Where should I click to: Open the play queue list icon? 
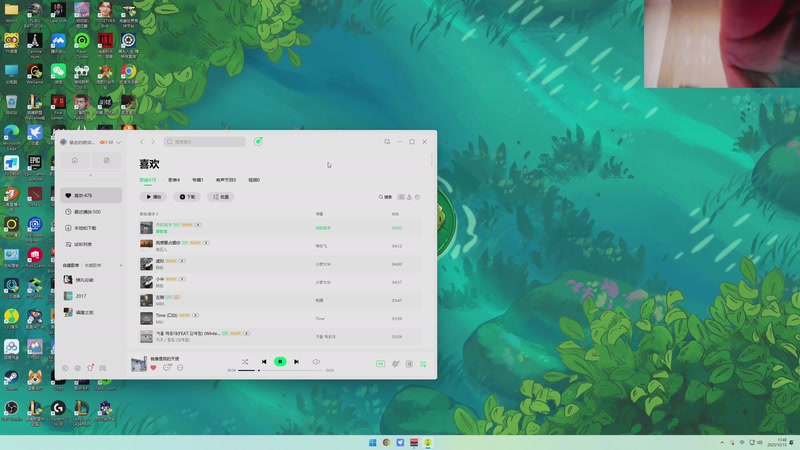423,364
